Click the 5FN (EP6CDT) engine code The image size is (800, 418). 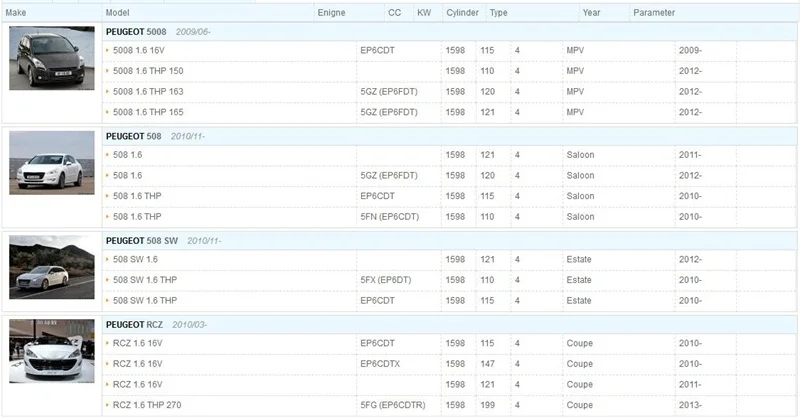pyautogui.click(x=390, y=217)
